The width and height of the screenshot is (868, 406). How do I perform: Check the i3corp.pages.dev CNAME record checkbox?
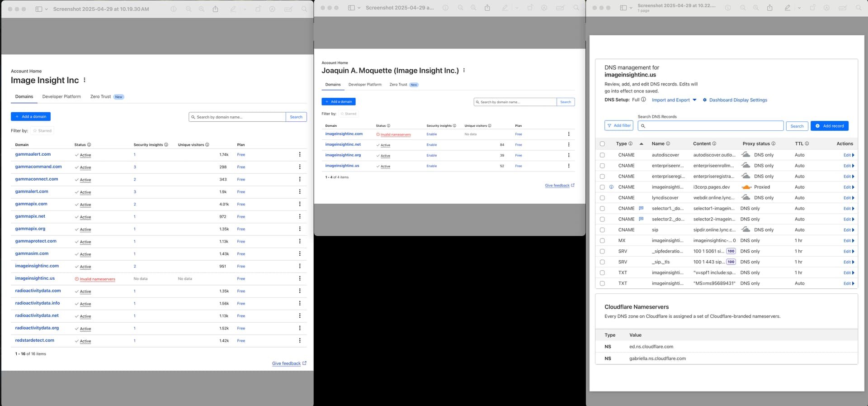point(602,187)
